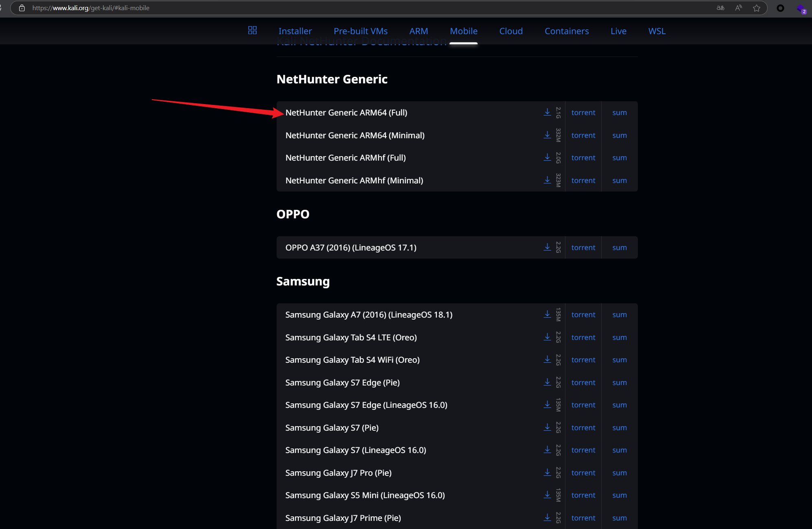Download Samsung Galaxy Tab S4 LTE image
The height and width of the screenshot is (529, 812).
(x=547, y=337)
